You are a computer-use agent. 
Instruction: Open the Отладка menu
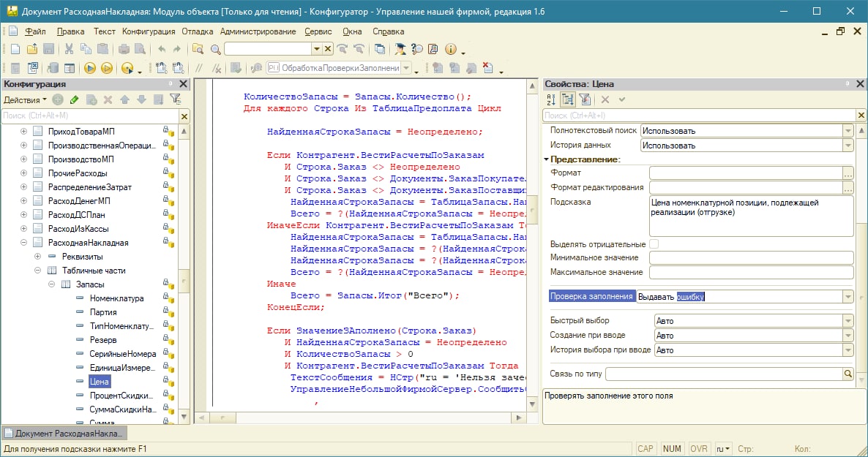click(197, 31)
